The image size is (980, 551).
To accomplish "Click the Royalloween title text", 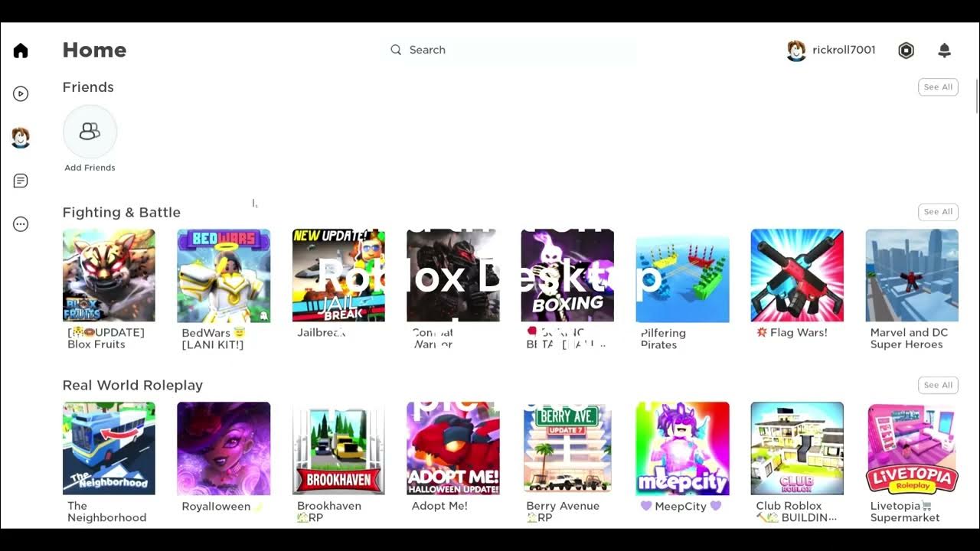I will (222, 506).
